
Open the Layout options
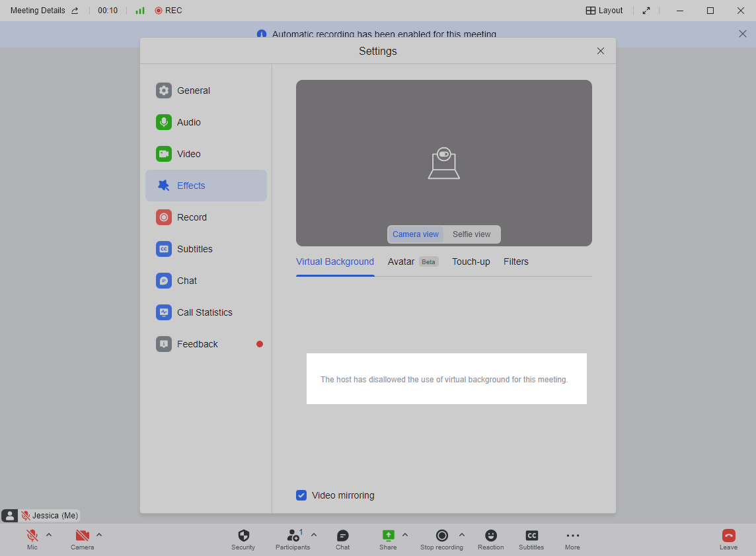tap(604, 11)
